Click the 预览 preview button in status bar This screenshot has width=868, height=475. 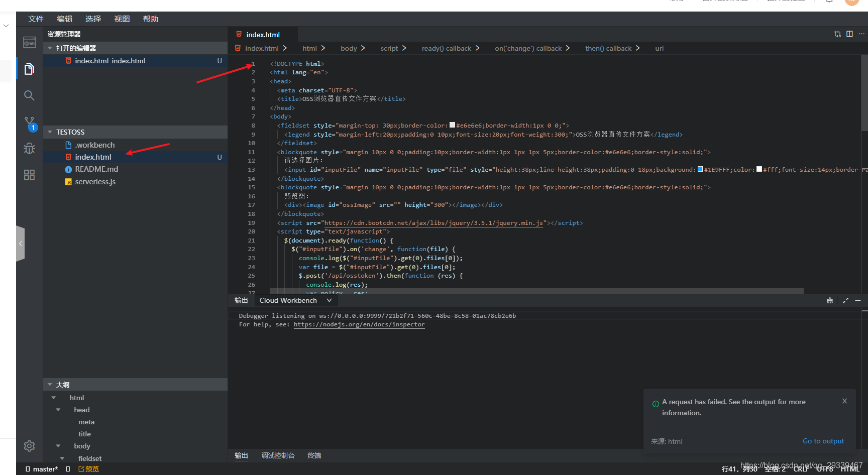coord(88,469)
